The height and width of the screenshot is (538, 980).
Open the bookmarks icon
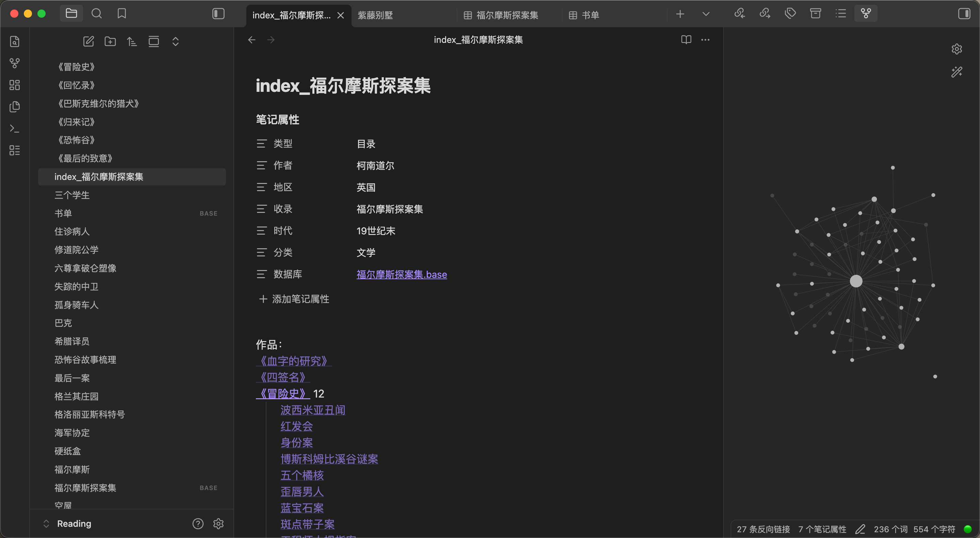[x=122, y=14]
